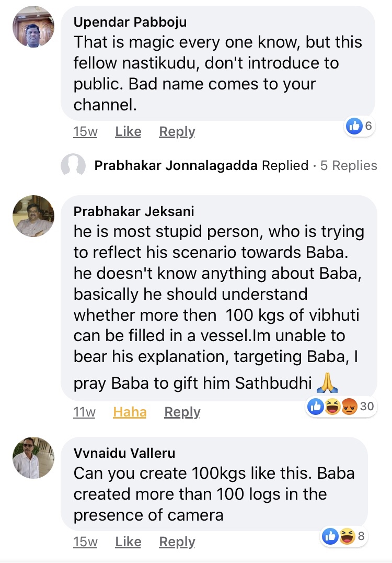Reply to Prabhakar Jeksani's comment

click(182, 412)
